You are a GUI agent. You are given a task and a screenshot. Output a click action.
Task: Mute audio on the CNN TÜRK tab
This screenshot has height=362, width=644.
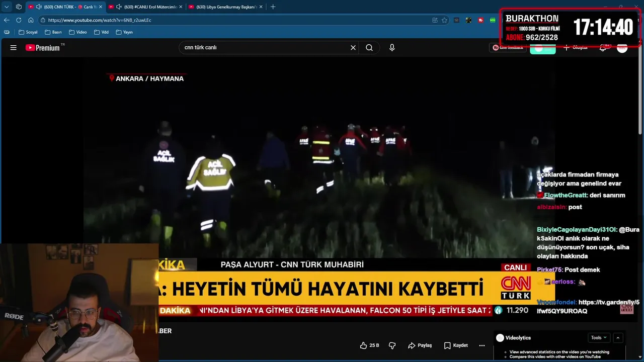point(38,7)
